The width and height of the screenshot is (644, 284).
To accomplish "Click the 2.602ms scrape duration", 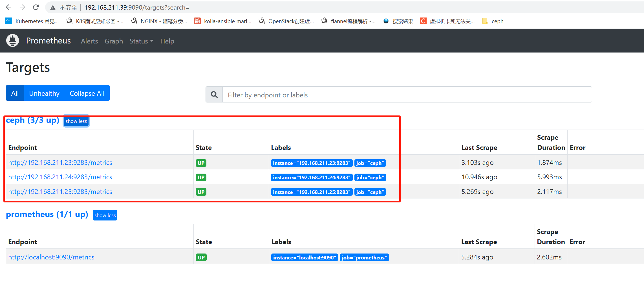I will (549, 257).
